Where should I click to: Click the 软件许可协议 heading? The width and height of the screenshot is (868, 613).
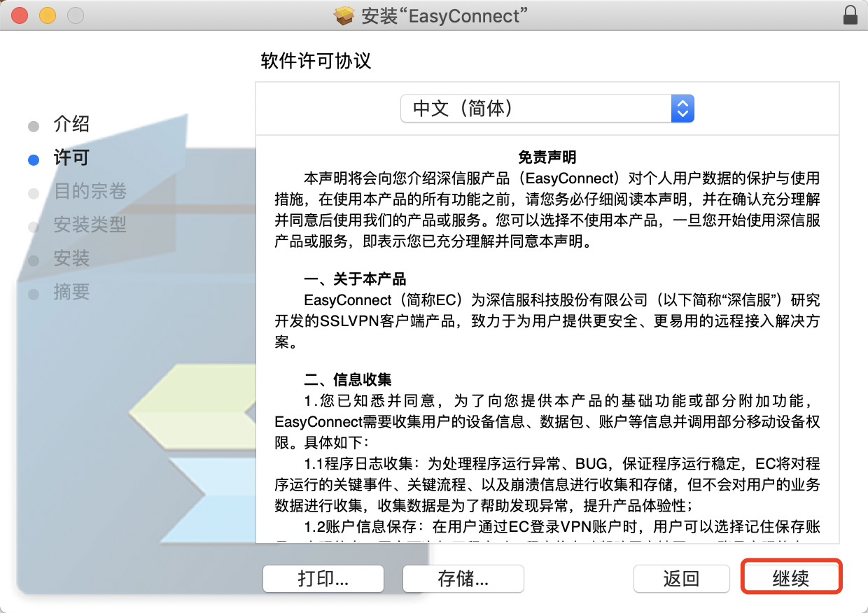[x=316, y=61]
